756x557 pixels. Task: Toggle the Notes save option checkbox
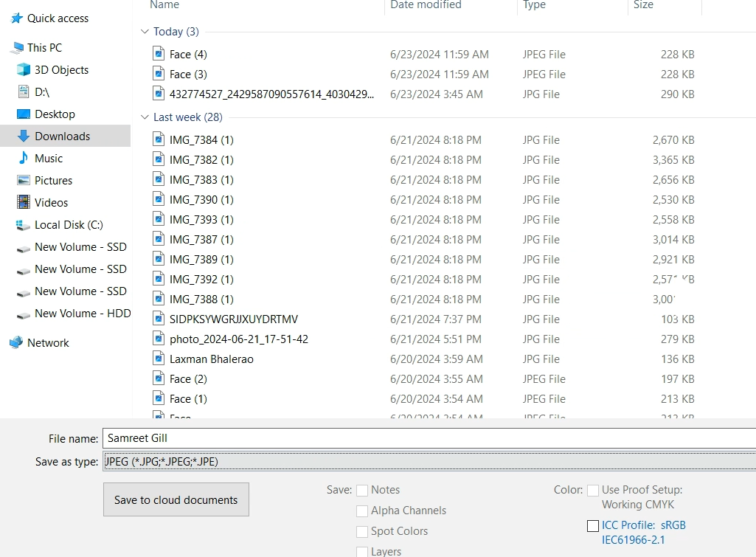pyautogui.click(x=362, y=491)
